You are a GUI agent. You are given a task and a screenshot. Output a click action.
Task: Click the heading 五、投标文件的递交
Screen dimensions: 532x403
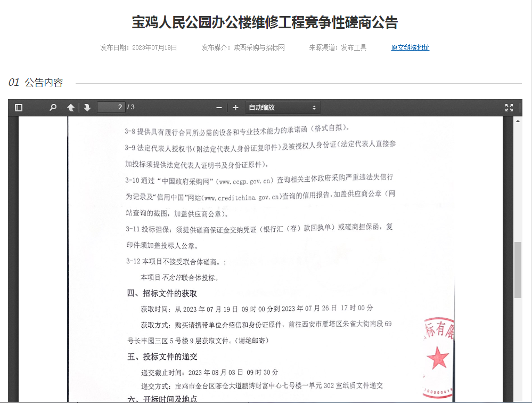tap(162, 357)
